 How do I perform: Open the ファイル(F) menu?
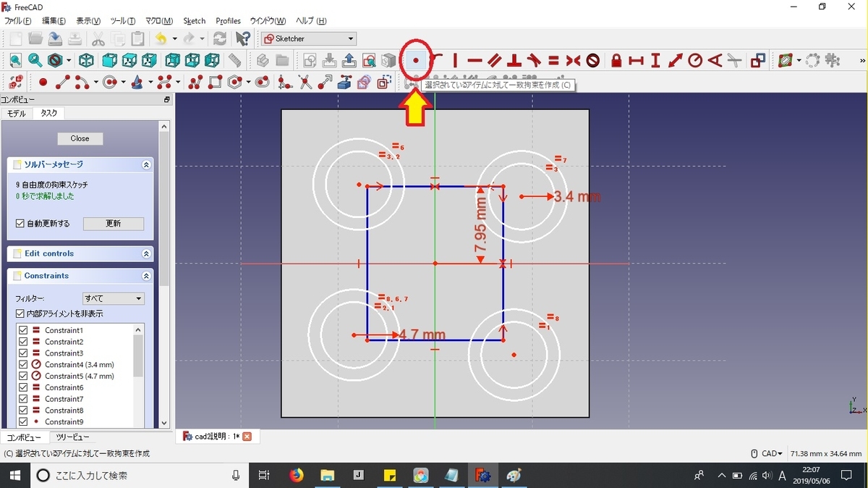click(18, 21)
